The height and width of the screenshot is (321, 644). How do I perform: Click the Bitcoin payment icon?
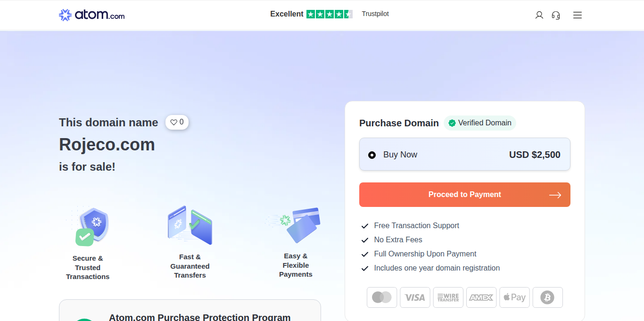pyautogui.click(x=547, y=297)
